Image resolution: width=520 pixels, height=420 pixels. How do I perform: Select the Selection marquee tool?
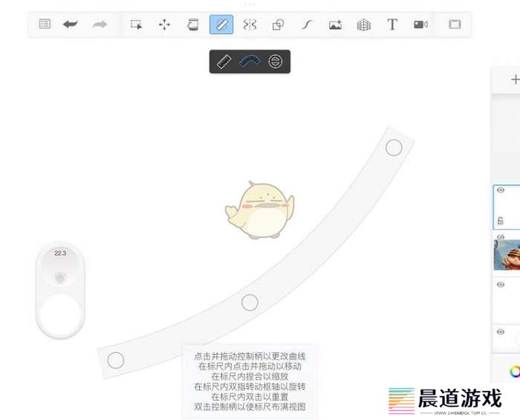(136, 25)
